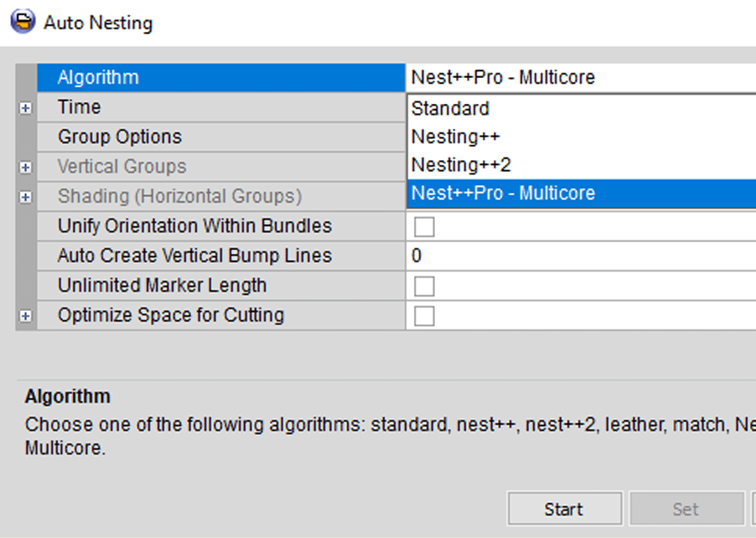The width and height of the screenshot is (756, 538).
Task: Toggle the Unlimited Marker Length checkbox
Action: point(424,287)
